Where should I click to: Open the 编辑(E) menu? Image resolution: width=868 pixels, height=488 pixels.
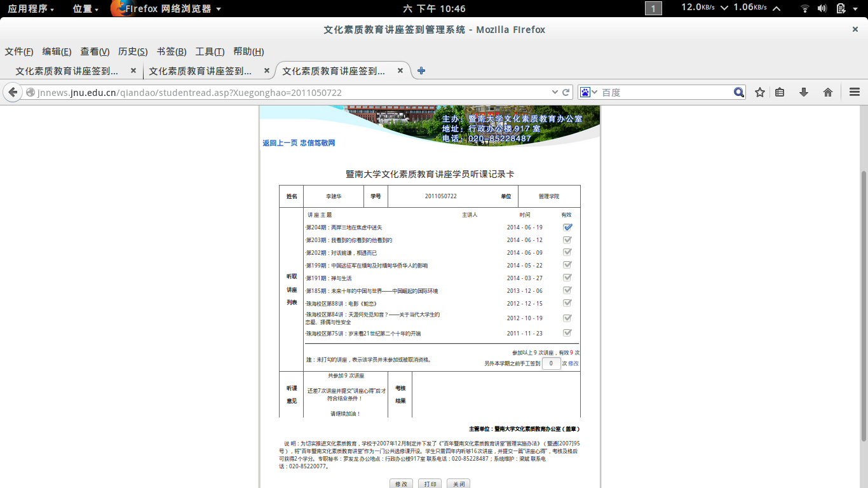57,51
